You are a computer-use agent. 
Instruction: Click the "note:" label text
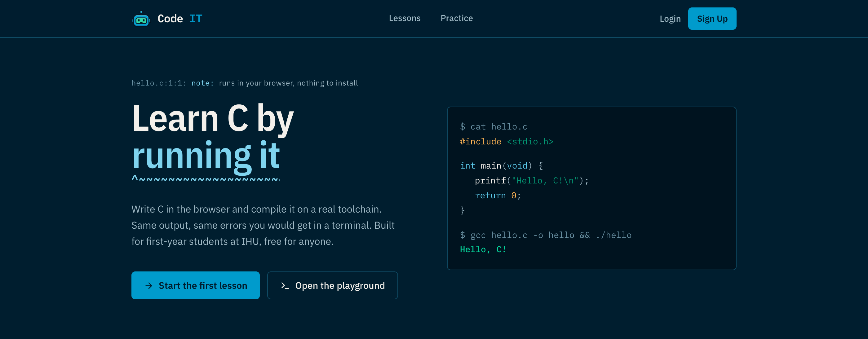[202, 83]
